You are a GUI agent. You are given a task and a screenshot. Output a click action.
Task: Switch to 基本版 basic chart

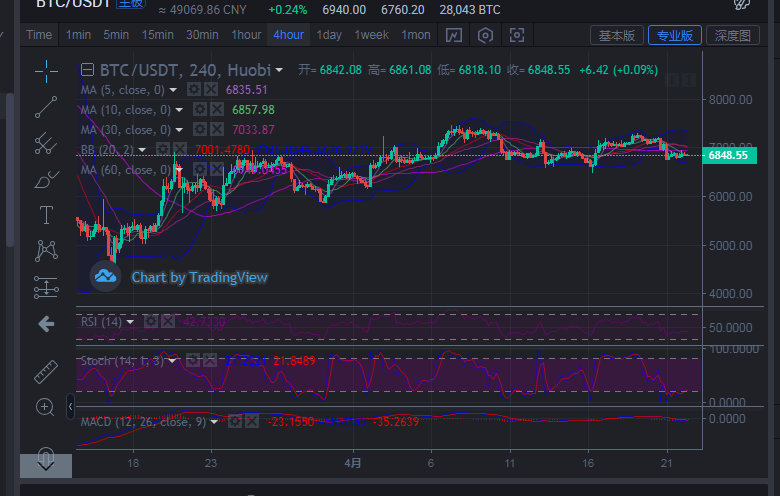pyautogui.click(x=617, y=35)
